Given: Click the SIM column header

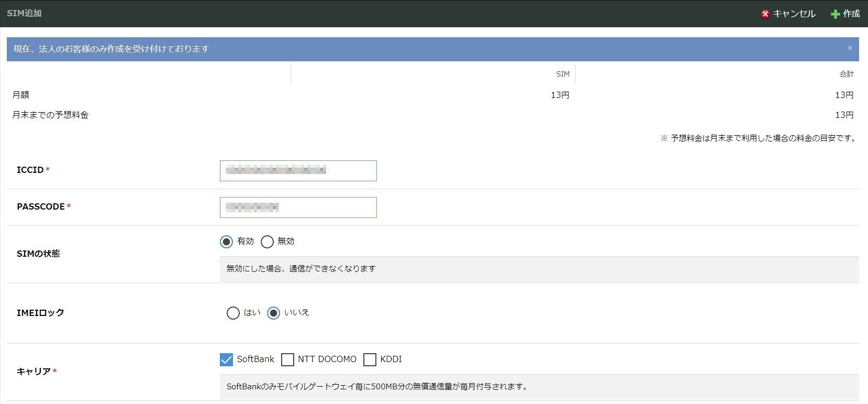Looking at the screenshot, I should [x=562, y=74].
